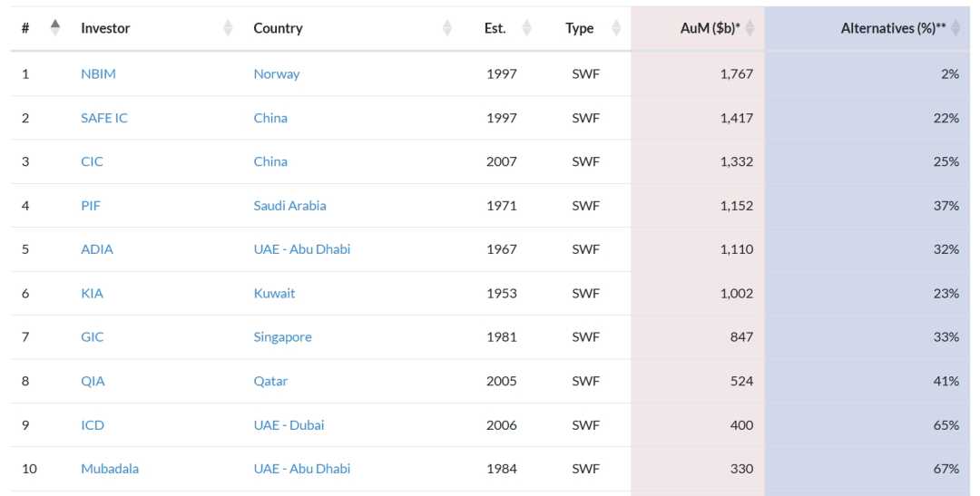Viewport: 980px width, 496px height.
Task: Click sort arrows next to Type header
Action: click(x=616, y=28)
